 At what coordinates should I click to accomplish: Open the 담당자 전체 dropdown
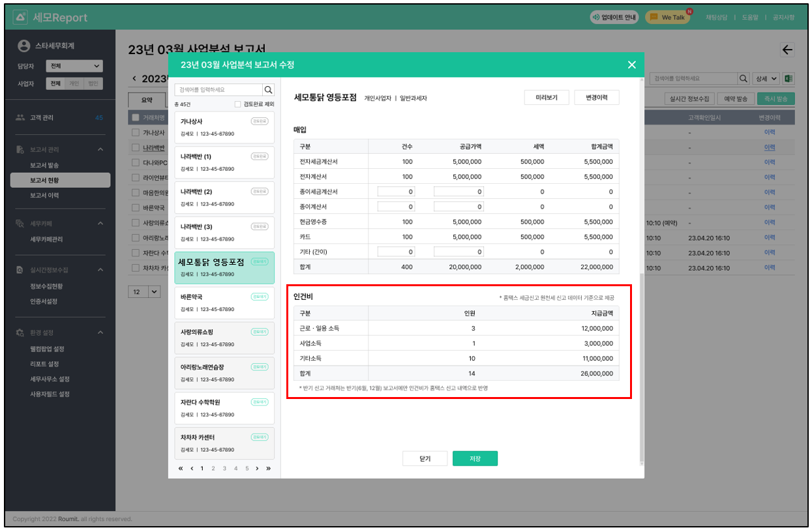[x=74, y=66]
